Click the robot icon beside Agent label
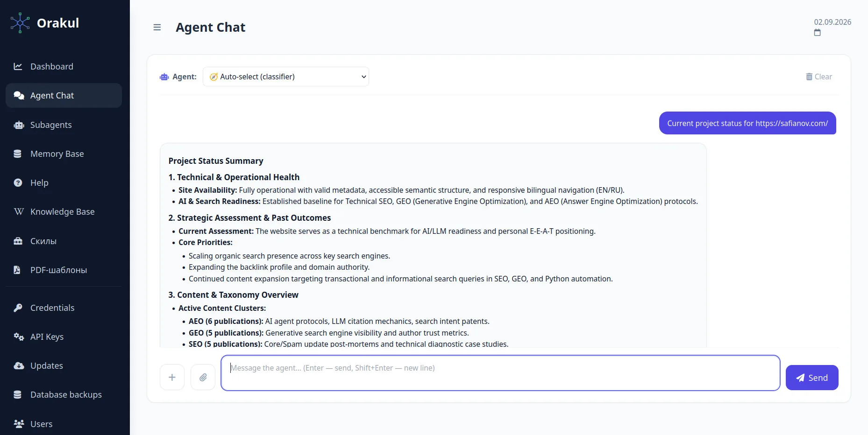Image resolution: width=868 pixels, height=435 pixels. click(164, 77)
